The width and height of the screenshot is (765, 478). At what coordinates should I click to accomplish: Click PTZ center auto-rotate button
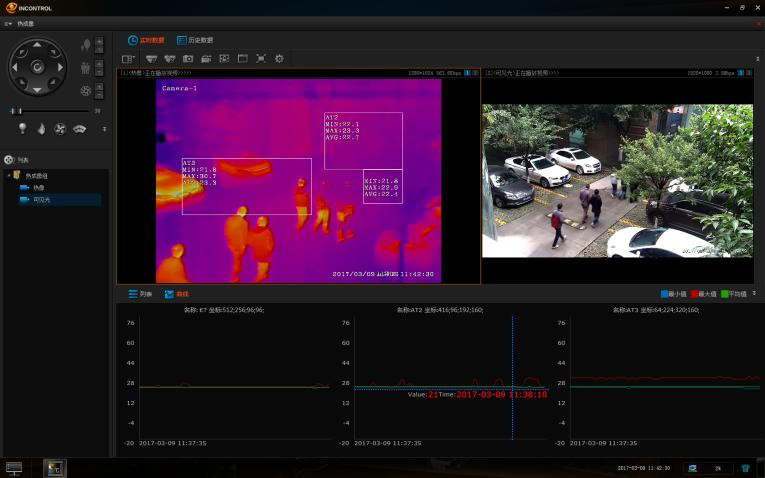[37, 67]
